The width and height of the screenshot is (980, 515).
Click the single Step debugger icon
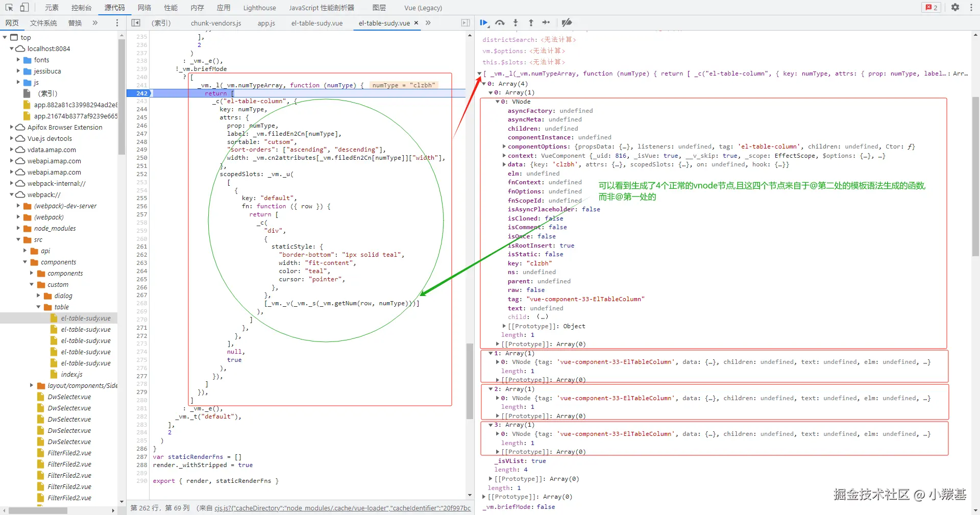pyautogui.click(x=546, y=22)
